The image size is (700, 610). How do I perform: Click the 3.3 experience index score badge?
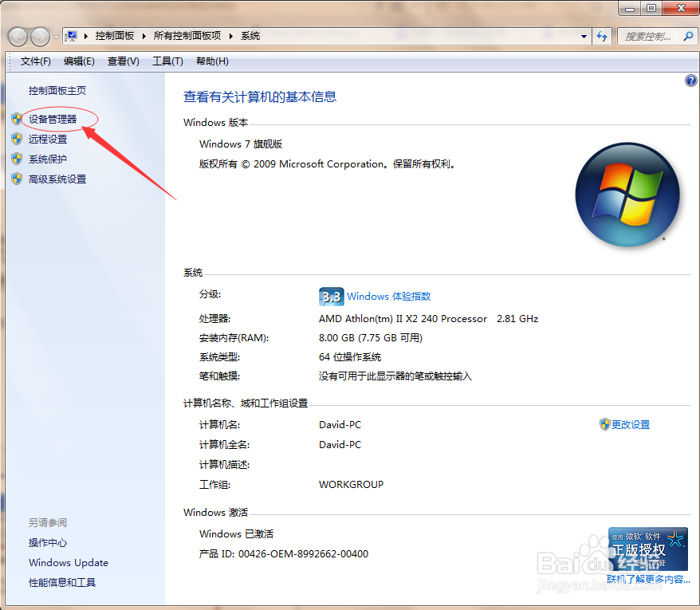pyautogui.click(x=331, y=297)
